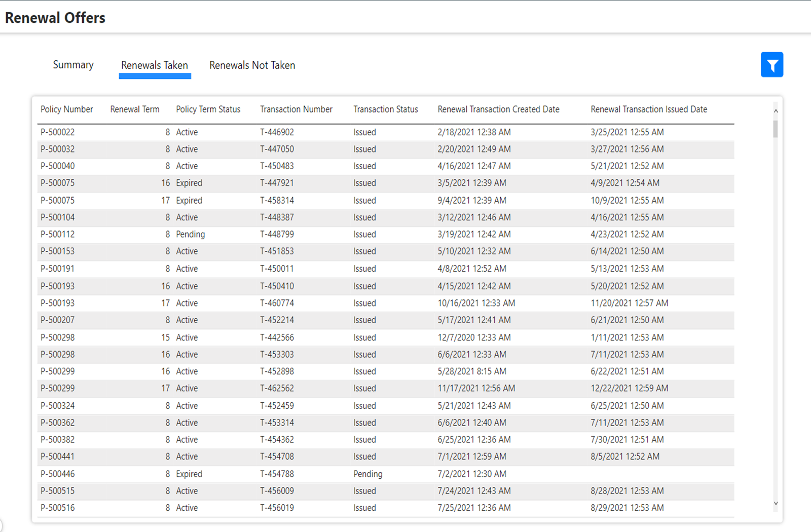Select transaction number T-454788 cell
The image size is (811, 532).
277,474
